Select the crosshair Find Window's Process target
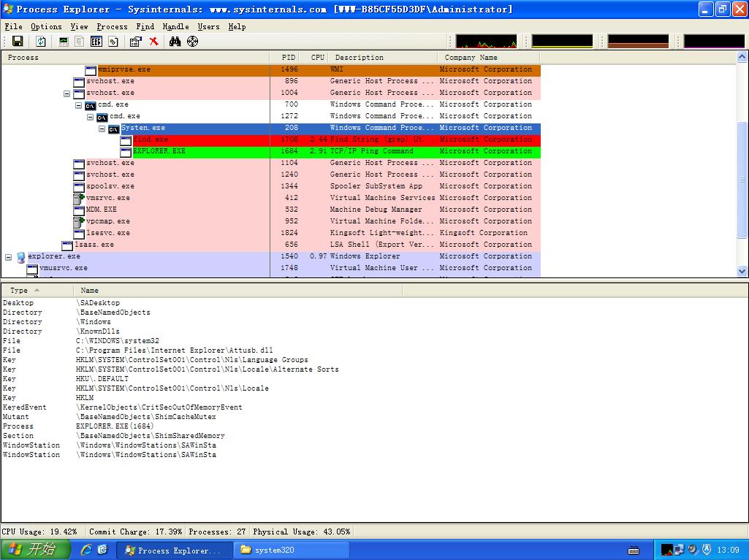 click(193, 42)
